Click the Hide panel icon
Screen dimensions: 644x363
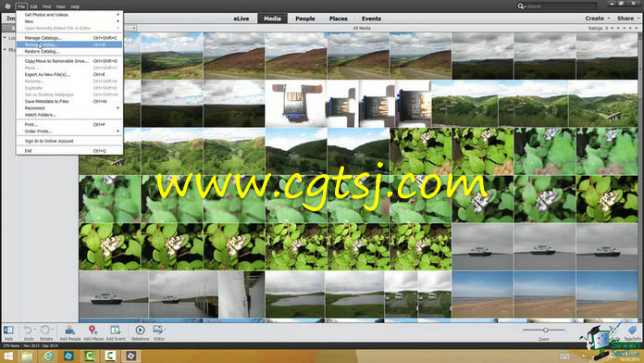point(8,330)
